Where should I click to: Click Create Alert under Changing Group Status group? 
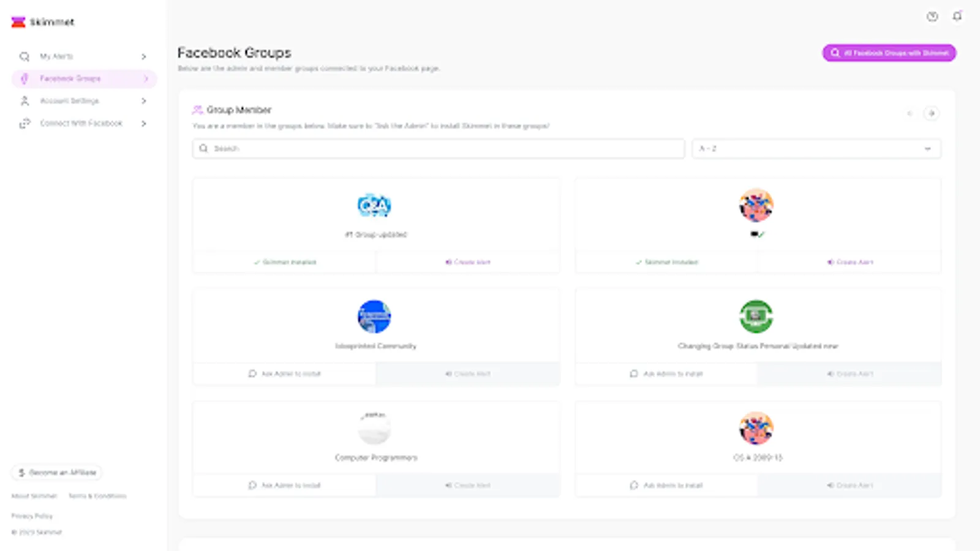tap(850, 373)
